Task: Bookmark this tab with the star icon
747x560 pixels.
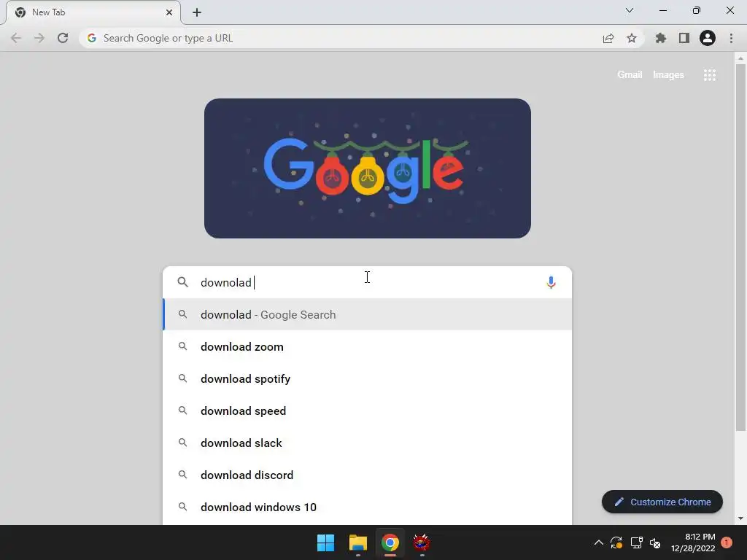Action: [632, 38]
